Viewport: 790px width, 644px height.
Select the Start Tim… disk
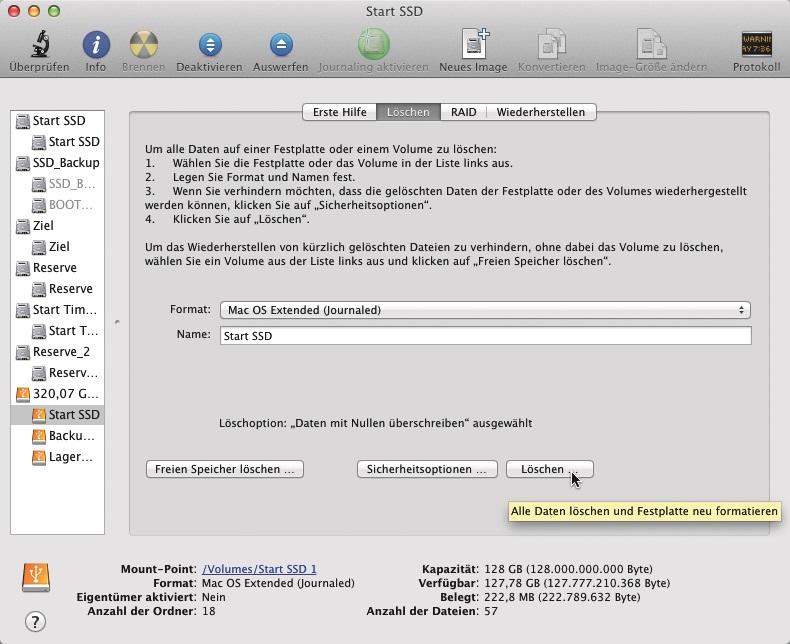pyautogui.click(x=57, y=310)
